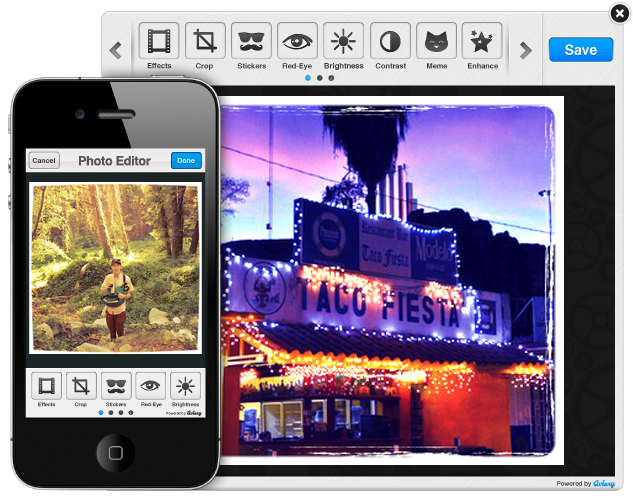The image size is (633, 502).
Task: Open Stickers tool in desktop toolbar
Action: point(251,41)
